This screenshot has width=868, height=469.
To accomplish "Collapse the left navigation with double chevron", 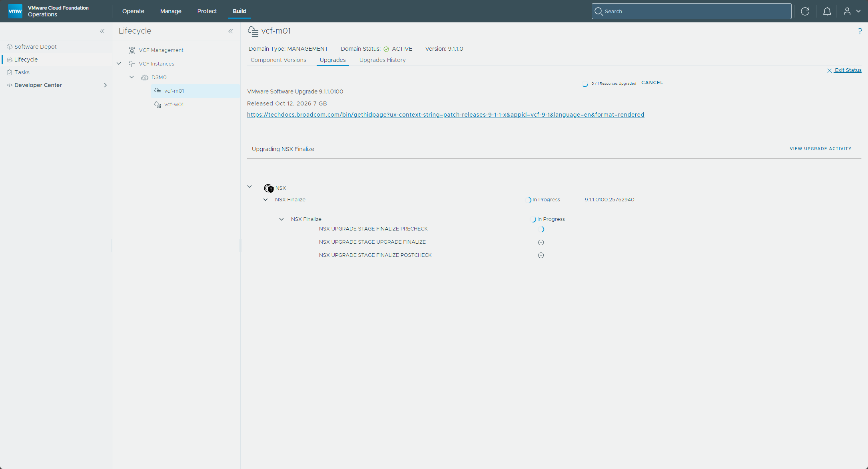I will point(102,31).
